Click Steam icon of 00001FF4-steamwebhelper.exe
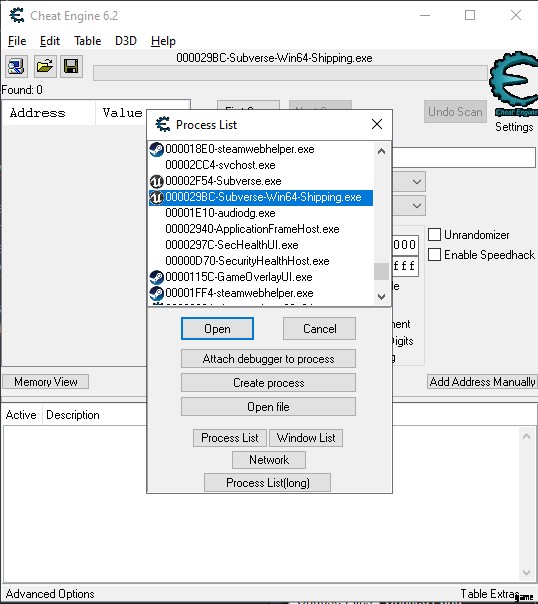538x604 pixels. [x=156, y=293]
